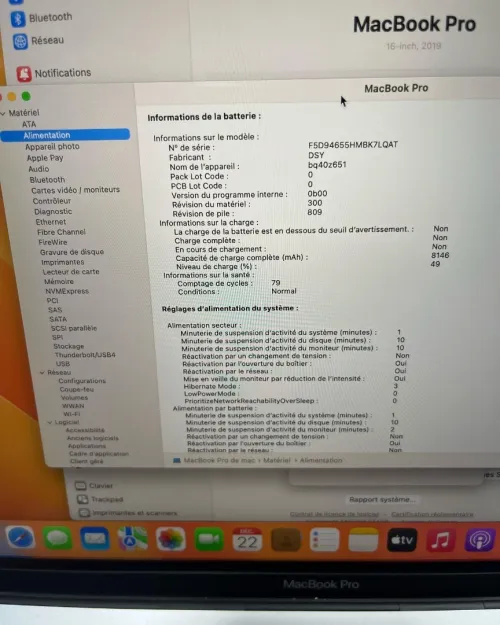Click Informations de la batterie heading
Screen dimensions: 500x625
click(x=204, y=117)
